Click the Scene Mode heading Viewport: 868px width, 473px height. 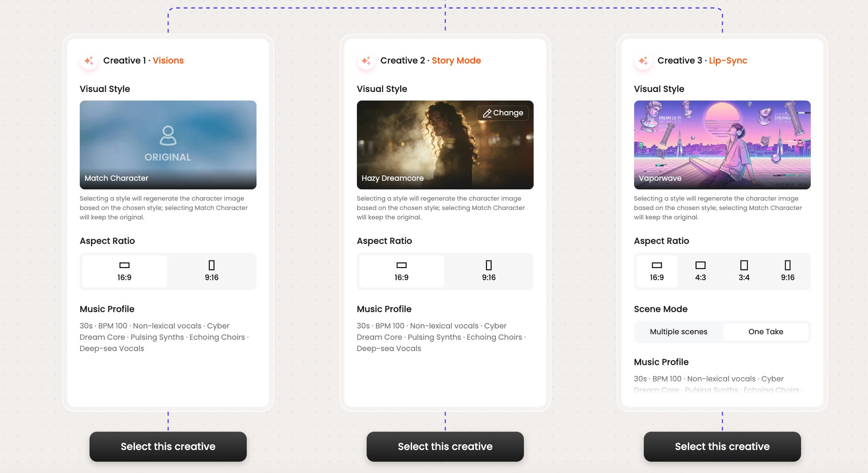pos(661,309)
